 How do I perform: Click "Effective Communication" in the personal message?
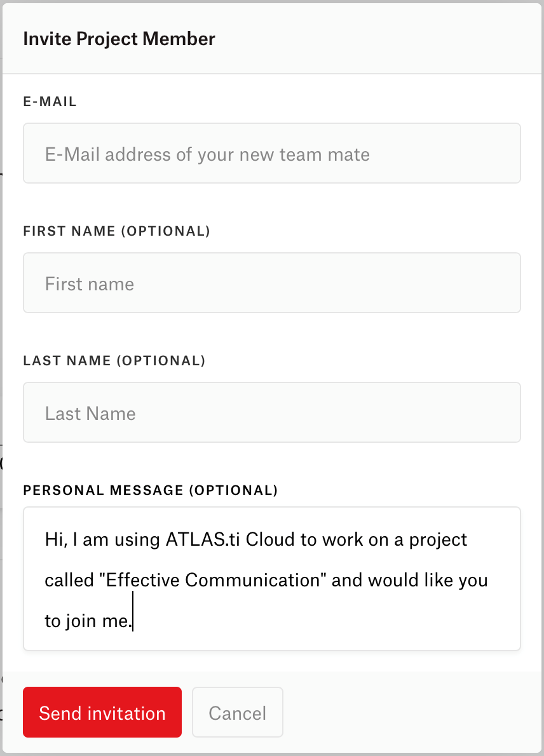point(216,581)
